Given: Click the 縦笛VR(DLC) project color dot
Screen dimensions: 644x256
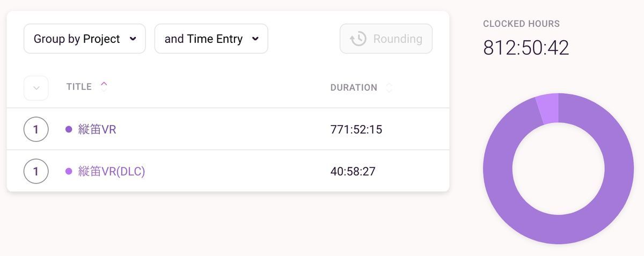Looking at the screenshot, I should 69,171.
